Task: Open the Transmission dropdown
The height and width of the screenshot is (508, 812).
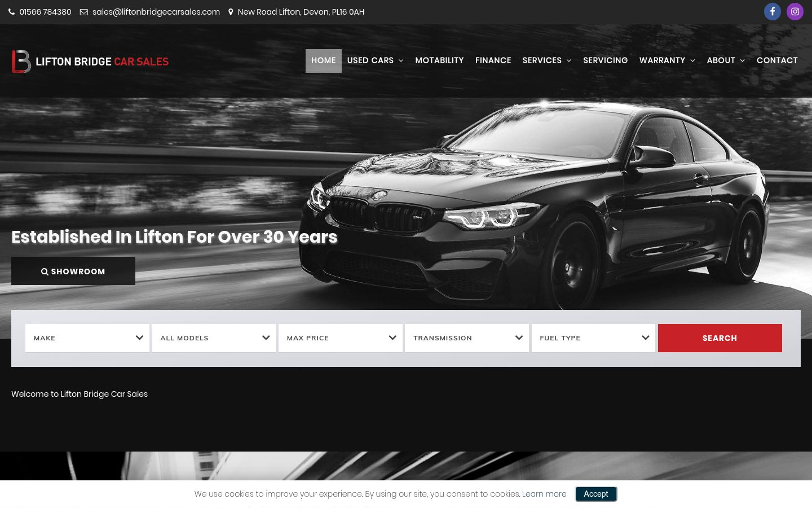Action: (467, 338)
